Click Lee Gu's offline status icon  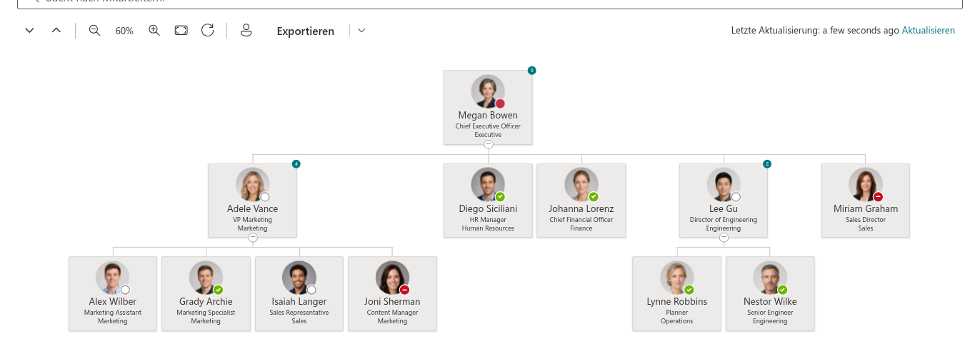click(736, 197)
